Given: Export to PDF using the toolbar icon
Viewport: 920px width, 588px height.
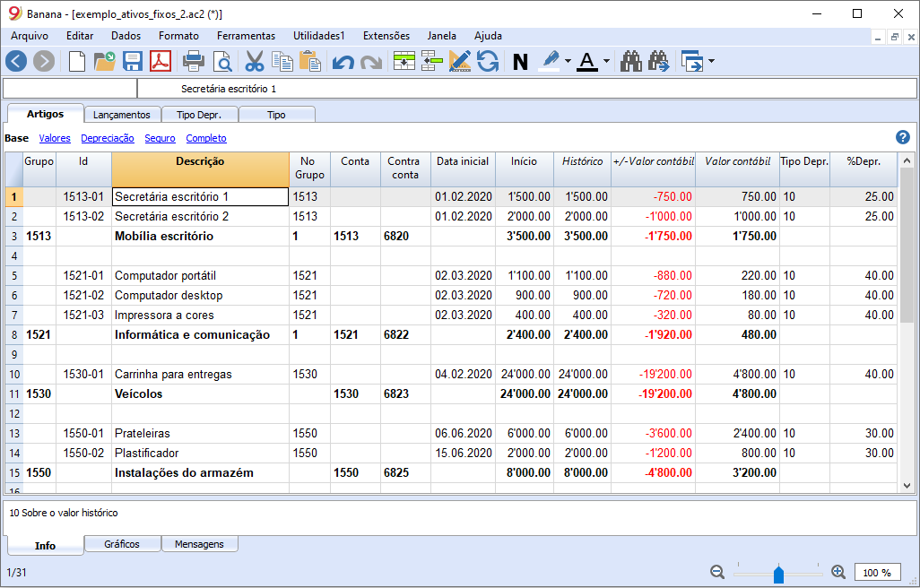Looking at the screenshot, I should (160, 61).
